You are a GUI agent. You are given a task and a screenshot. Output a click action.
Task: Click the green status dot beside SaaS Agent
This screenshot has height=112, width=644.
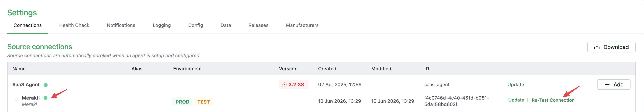click(x=46, y=85)
